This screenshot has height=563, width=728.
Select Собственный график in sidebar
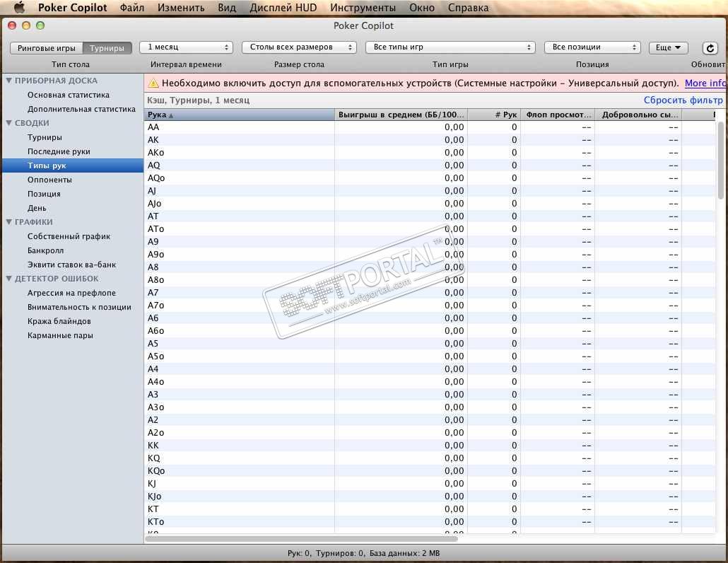click(69, 236)
